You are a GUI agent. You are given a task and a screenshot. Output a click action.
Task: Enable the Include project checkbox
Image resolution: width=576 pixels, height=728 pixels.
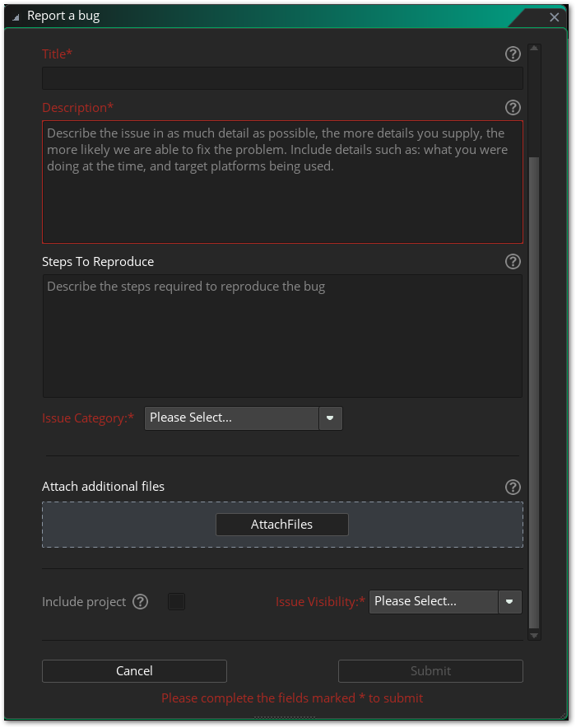pos(176,602)
